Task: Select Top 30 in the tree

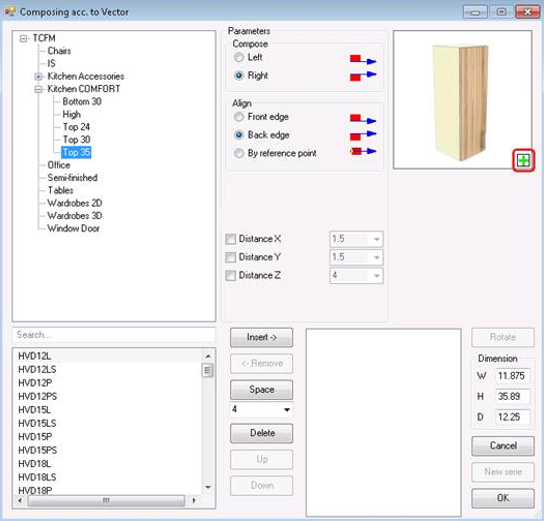Action: pos(76,139)
